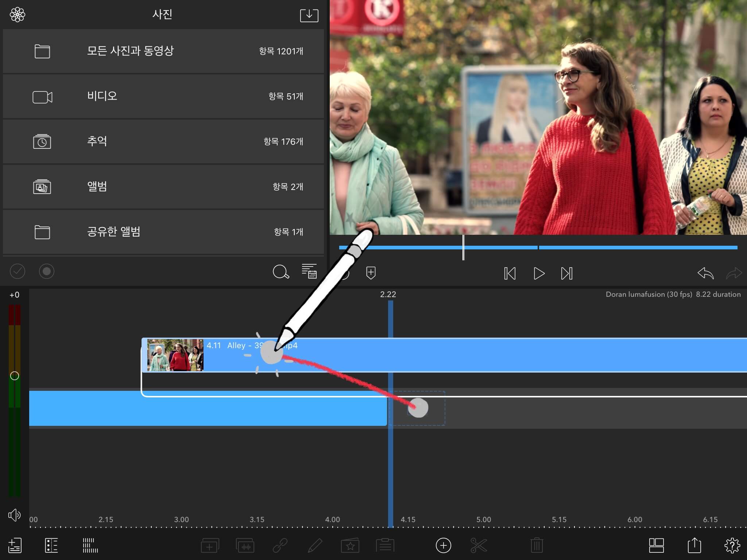Adjust the audio level slider knob
This screenshot has height=560, width=747.
15,376
